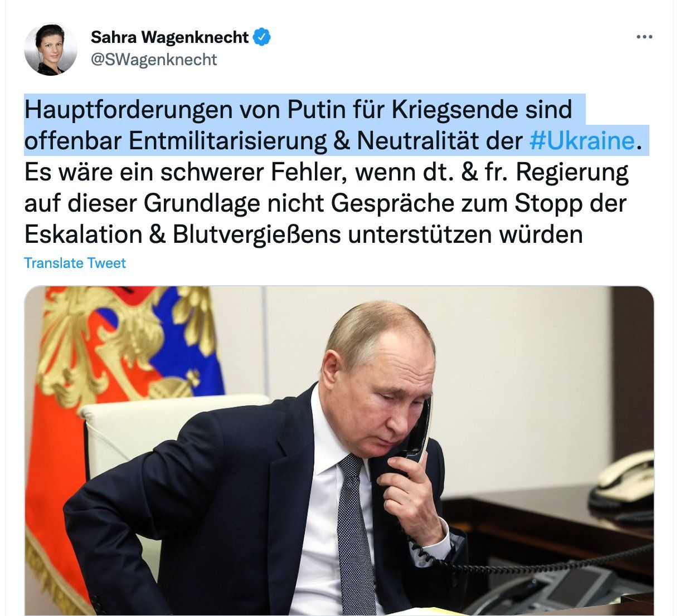Click the Sahra Wagenknecht display name
The height and width of the screenshot is (616, 680).
point(169,37)
